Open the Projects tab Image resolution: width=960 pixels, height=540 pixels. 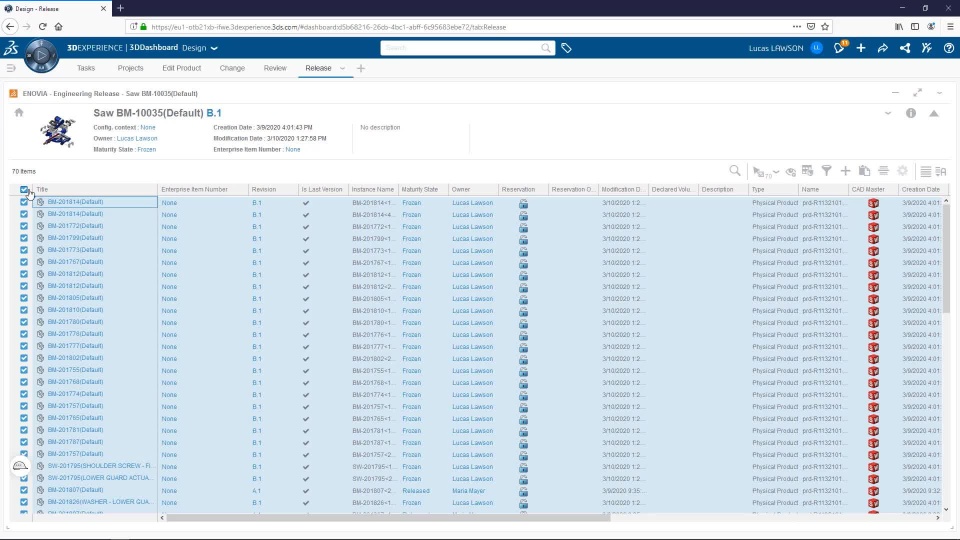point(130,68)
